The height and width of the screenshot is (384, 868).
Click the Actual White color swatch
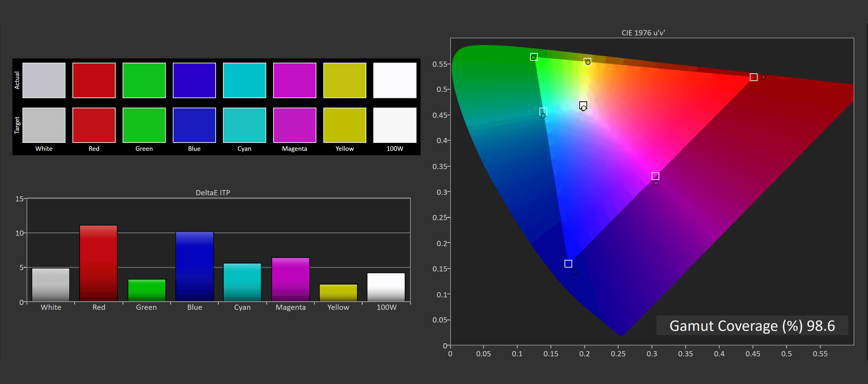tap(44, 80)
